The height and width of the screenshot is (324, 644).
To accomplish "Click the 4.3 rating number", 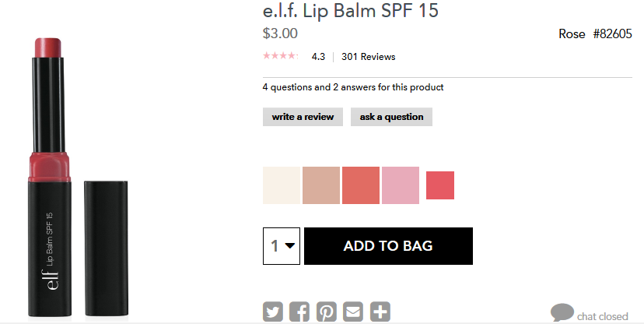I will click(x=318, y=57).
